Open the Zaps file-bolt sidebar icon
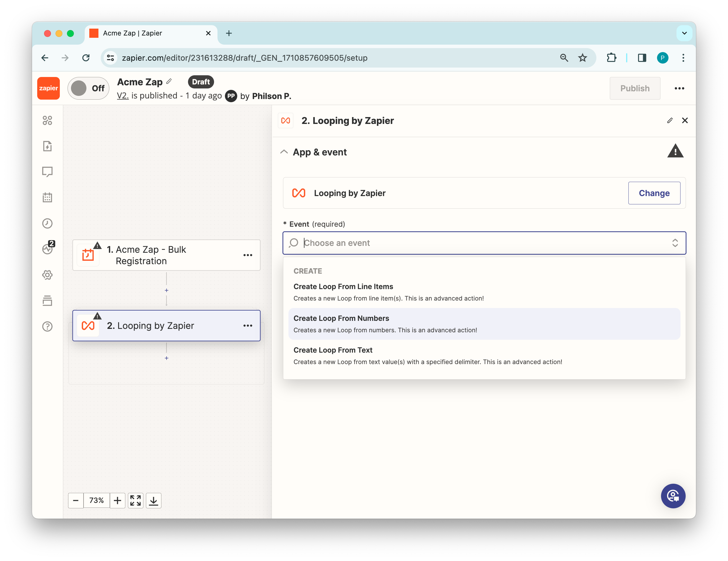Screen dimensions: 728x561 [x=47, y=146]
